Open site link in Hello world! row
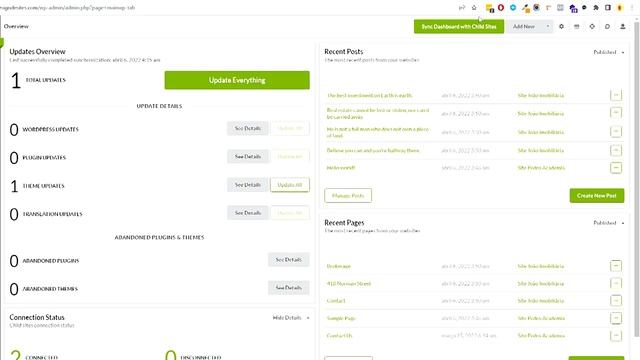The height and width of the screenshot is (360, 640). pos(541,168)
